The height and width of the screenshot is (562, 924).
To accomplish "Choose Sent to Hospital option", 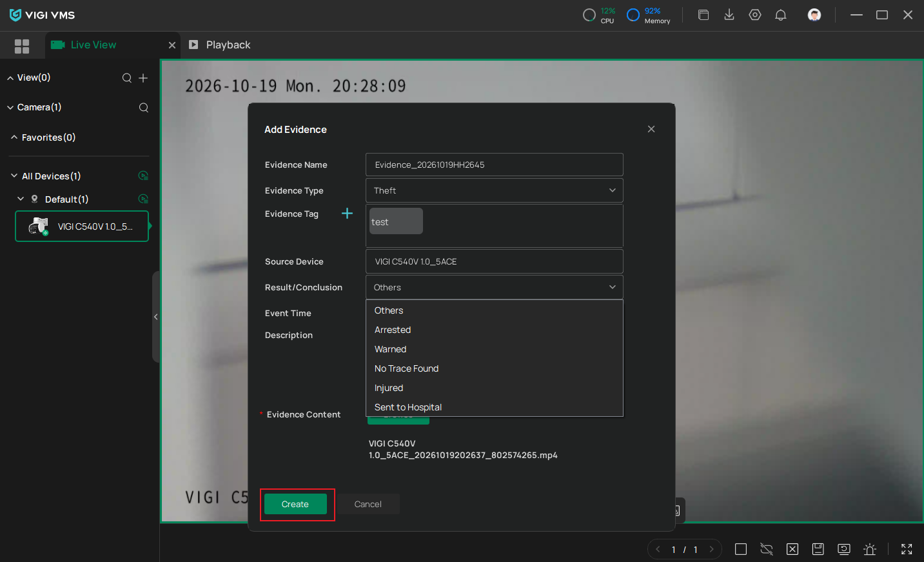I will tap(495, 407).
